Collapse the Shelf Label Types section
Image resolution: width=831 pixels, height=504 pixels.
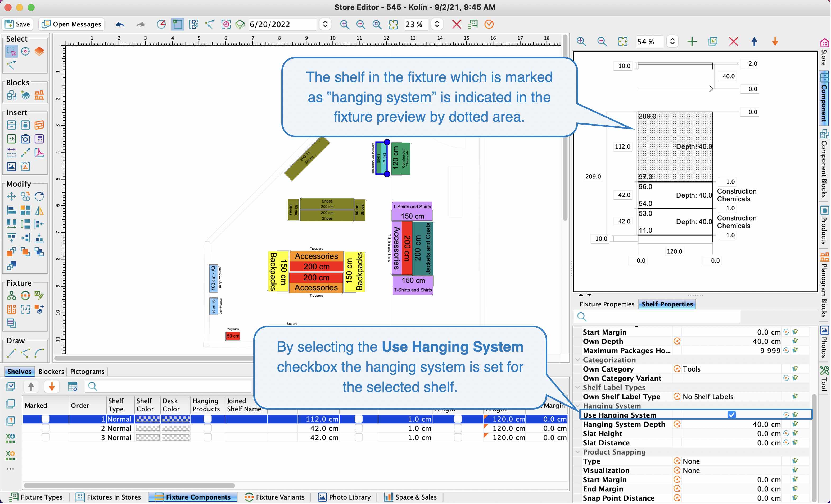(577, 388)
